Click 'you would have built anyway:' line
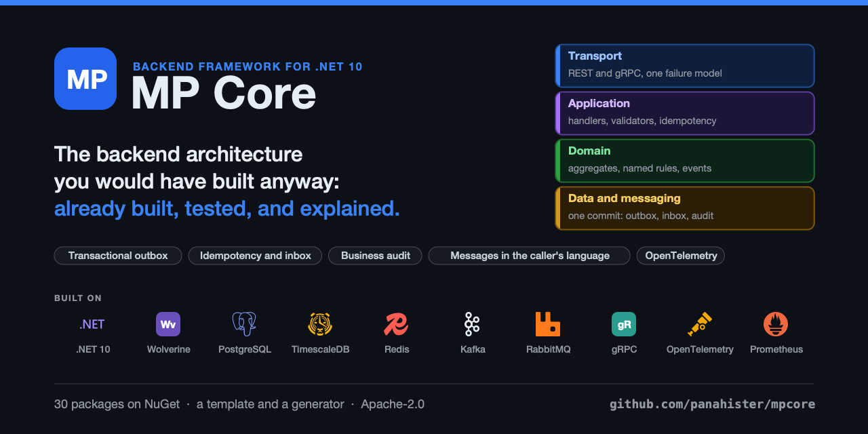The height and width of the screenshot is (434, 868). coord(197,182)
